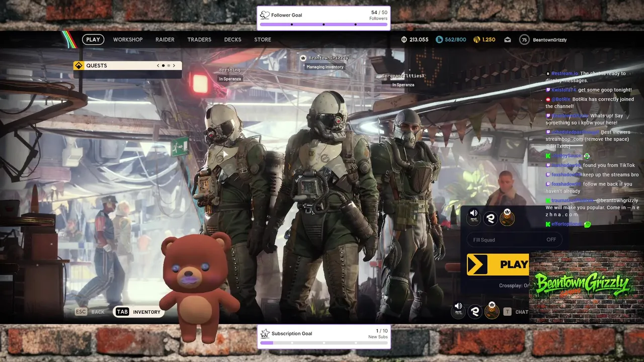Click the Kick icon beside effortoptional
The image size is (644, 362).
click(548, 224)
